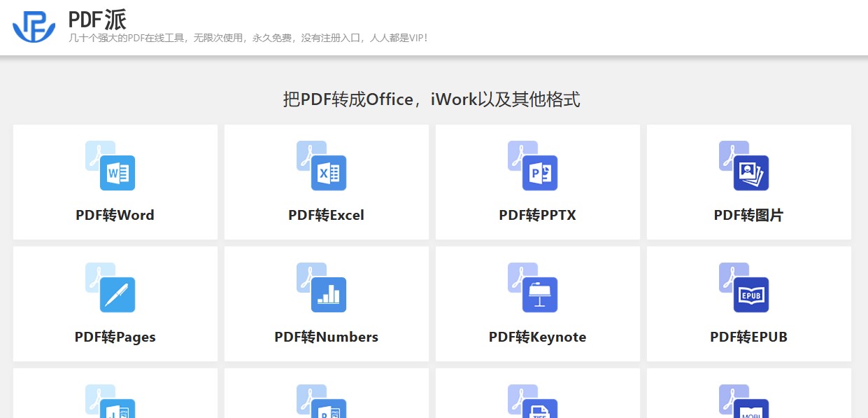Click the PDF转图片 label
This screenshot has width=868, height=418.
tap(748, 215)
